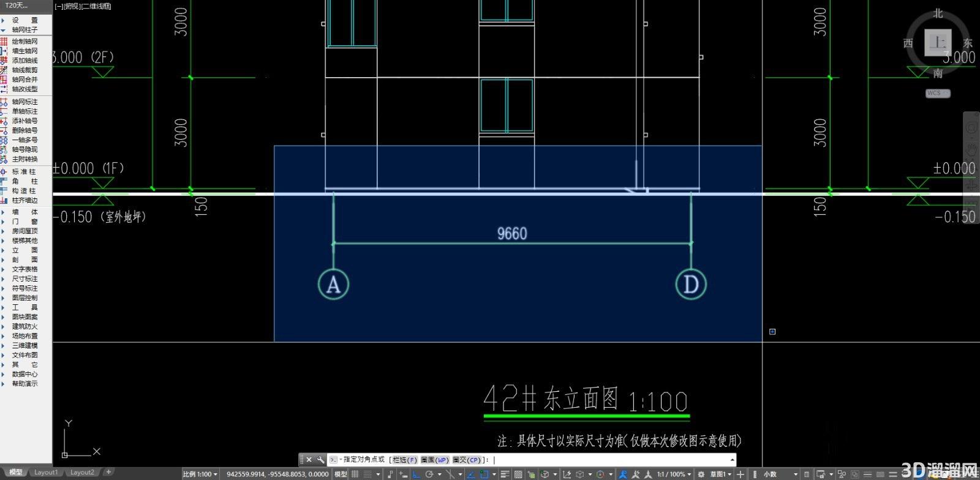Expand the 设置 menu group
This screenshot has width=980, height=480.
click(24, 20)
